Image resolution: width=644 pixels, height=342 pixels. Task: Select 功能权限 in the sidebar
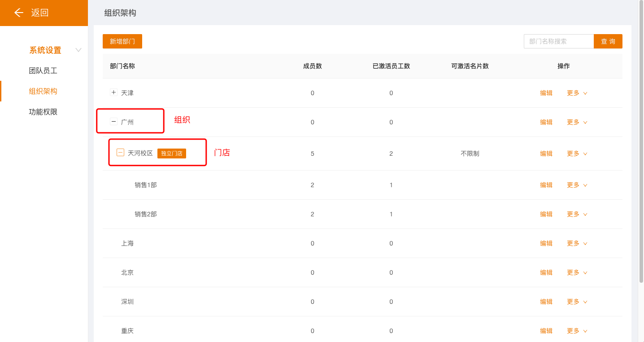pos(43,112)
